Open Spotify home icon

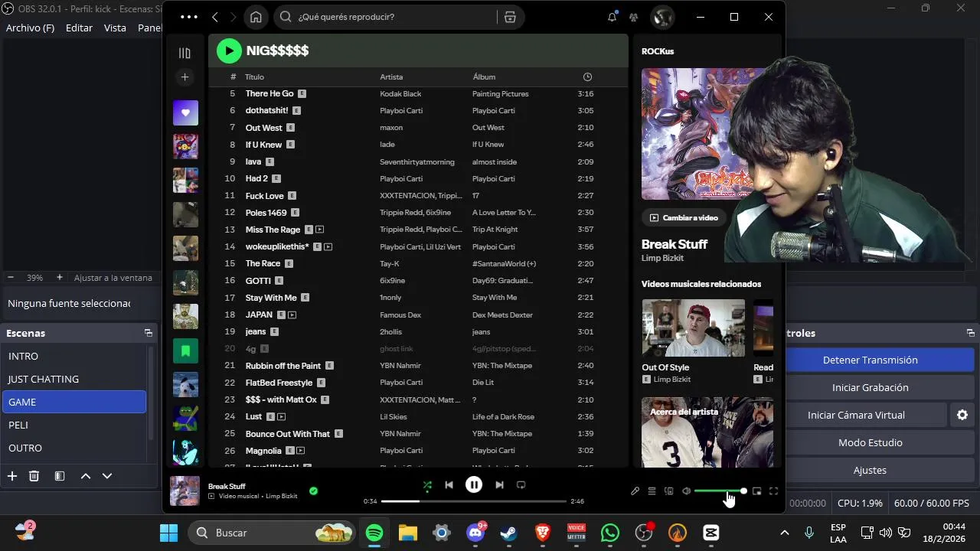256,17
